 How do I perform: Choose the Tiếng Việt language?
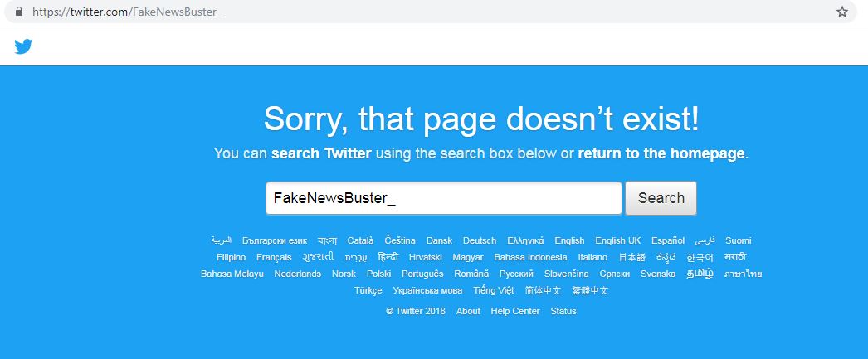tap(493, 290)
